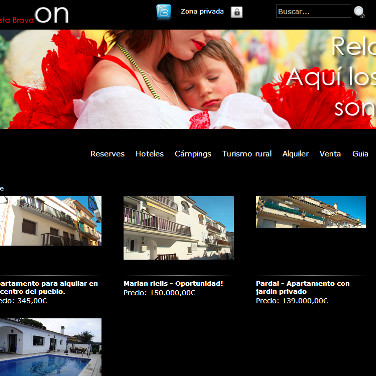Open 'Pardal - Apartamento con jardín privado' link
Viewport: 376px width, 376px height.
click(x=303, y=288)
